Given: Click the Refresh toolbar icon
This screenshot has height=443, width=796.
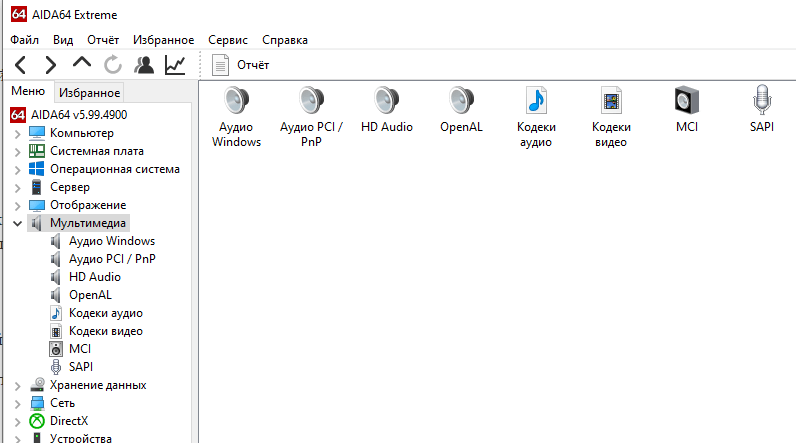Looking at the screenshot, I should coord(113,65).
